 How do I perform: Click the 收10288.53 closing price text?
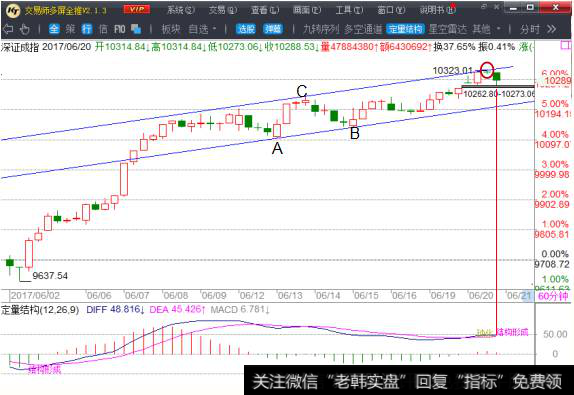pos(292,47)
